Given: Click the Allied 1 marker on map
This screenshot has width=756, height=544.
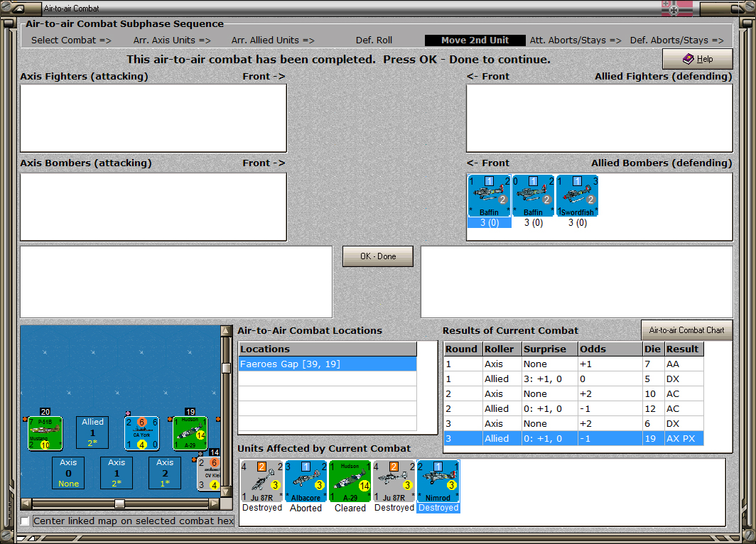Looking at the screenshot, I should click(92, 433).
